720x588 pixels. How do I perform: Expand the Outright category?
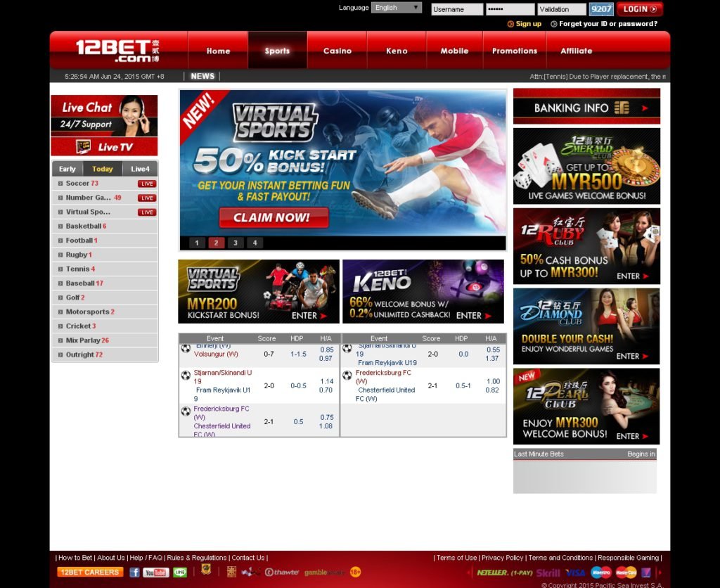click(x=105, y=354)
